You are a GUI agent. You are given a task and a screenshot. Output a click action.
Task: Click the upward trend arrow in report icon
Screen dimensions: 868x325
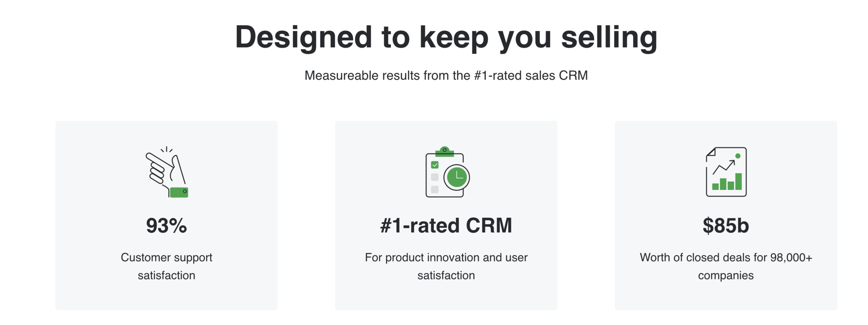pyautogui.click(x=724, y=167)
